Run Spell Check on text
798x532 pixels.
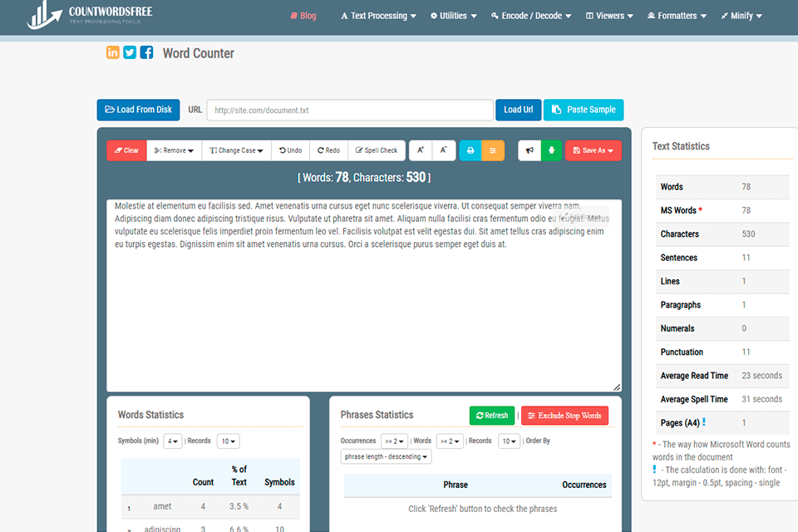377,150
